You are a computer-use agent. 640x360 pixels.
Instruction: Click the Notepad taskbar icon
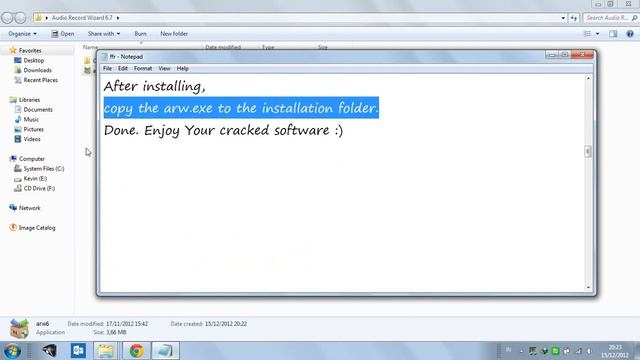[165, 351]
